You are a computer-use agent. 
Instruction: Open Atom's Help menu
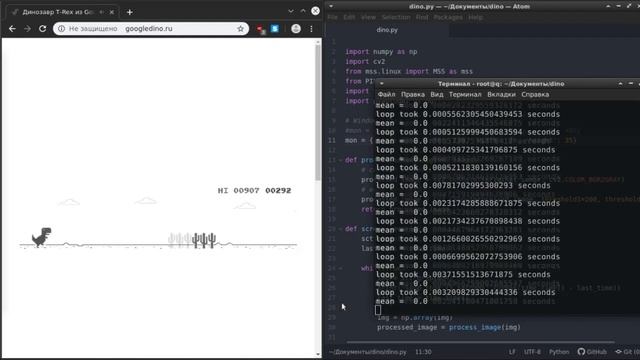[x=476, y=17]
